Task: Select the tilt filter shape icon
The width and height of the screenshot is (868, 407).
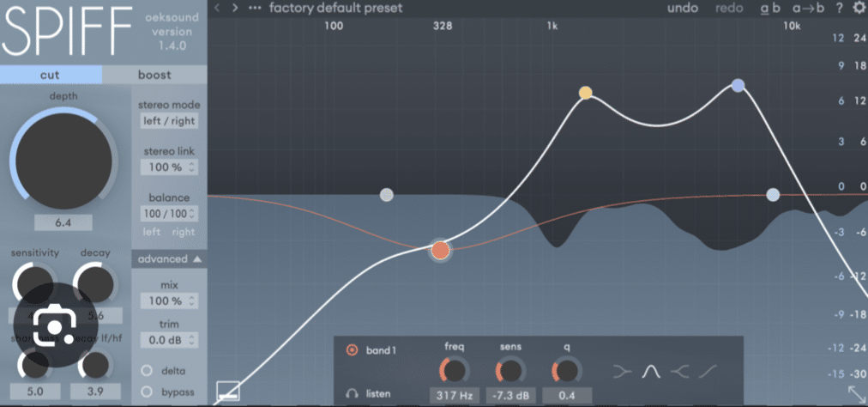Action: (708, 372)
